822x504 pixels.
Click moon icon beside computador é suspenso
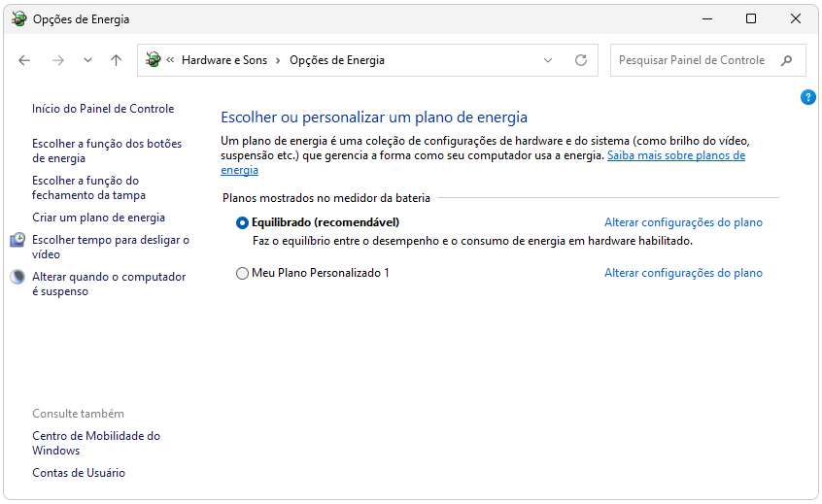click(x=17, y=277)
